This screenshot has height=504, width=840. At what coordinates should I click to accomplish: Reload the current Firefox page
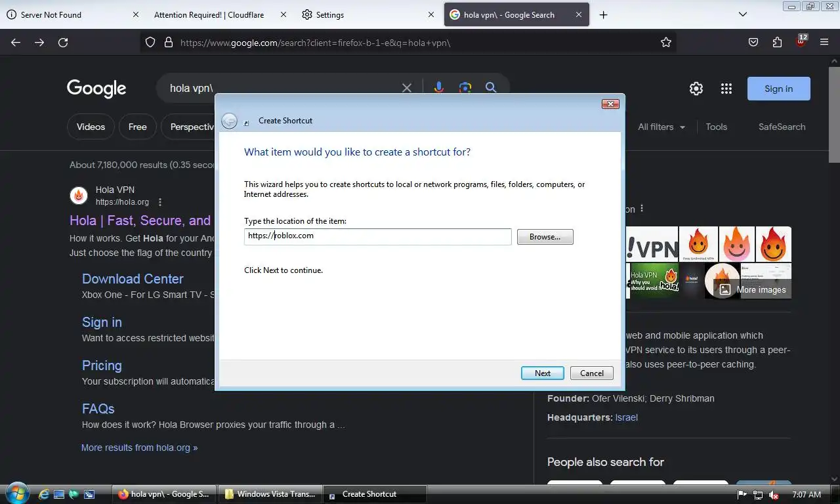63,42
